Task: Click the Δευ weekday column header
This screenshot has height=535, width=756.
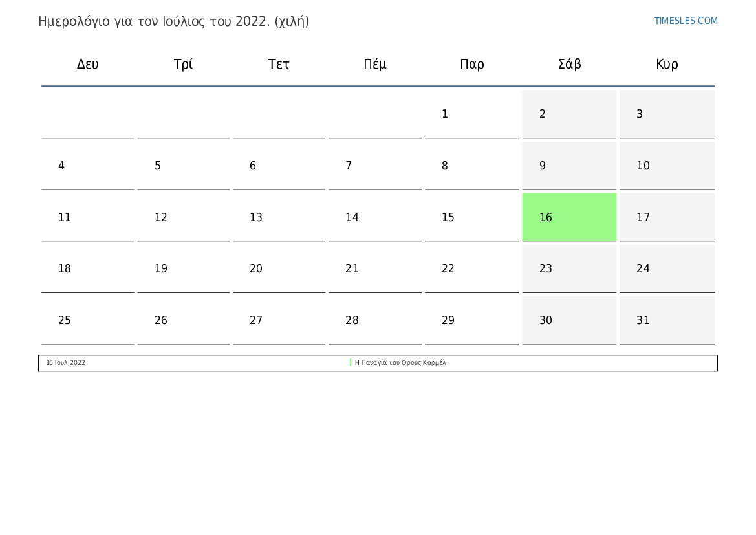Action: tap(88, 64)
